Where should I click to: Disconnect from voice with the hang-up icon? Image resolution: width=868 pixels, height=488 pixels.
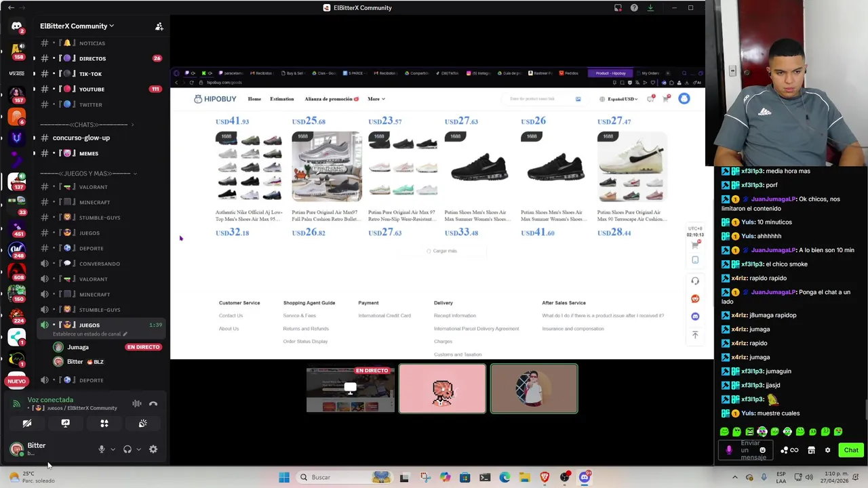click(153, 404)
